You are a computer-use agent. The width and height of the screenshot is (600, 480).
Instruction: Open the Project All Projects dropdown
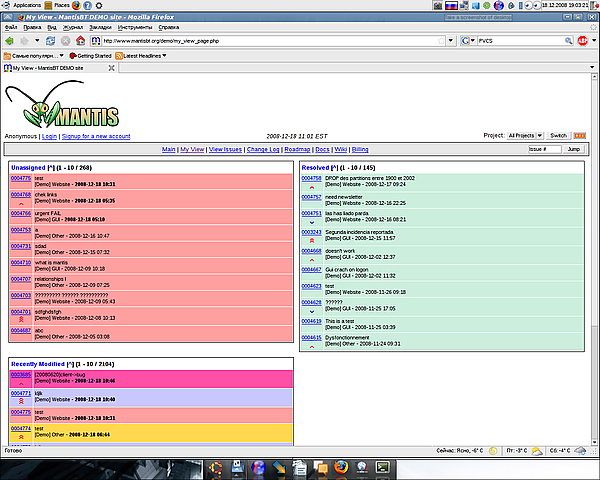click(525, 136)
